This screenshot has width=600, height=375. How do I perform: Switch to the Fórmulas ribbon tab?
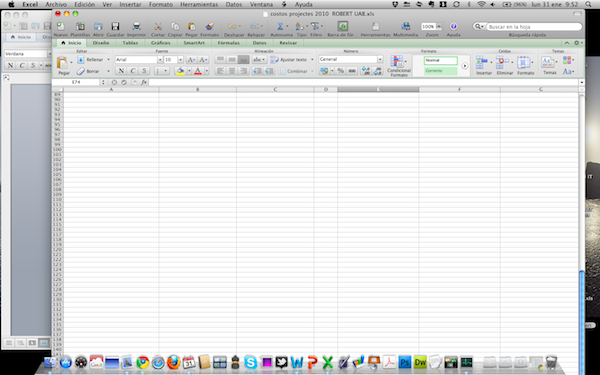(228, 43)
